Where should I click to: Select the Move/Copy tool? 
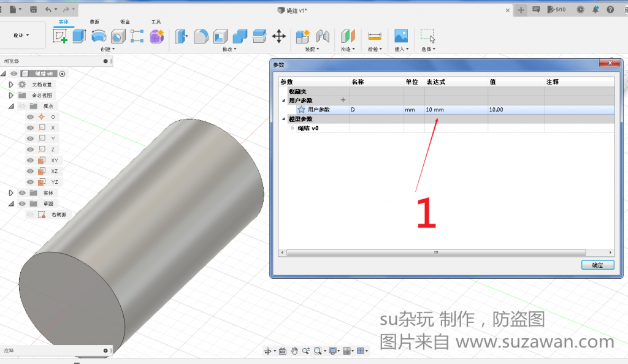point(279,36)
